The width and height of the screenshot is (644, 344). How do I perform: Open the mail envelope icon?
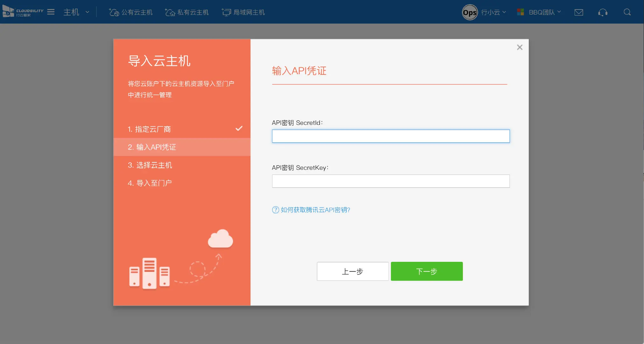pos(578,12)
